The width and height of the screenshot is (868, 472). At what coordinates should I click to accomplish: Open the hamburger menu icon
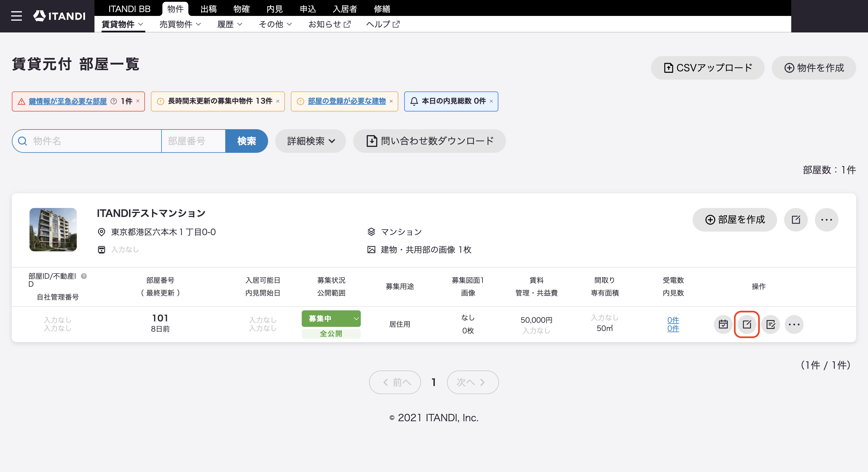[x=16, y=16]
